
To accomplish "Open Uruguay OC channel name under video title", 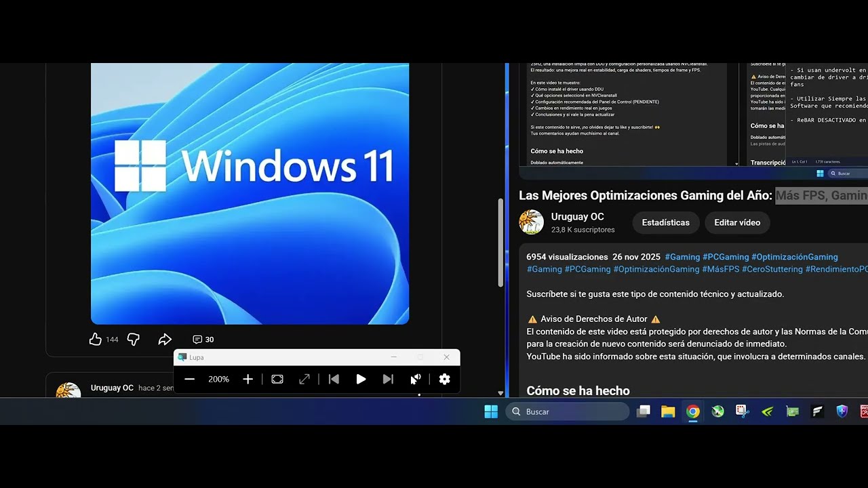I will point(578,217).
